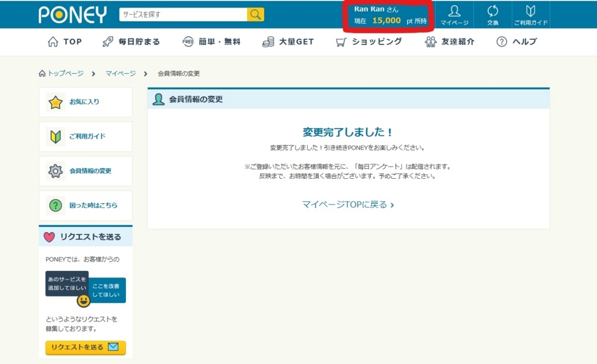This screenshot has width=597, height=364.
Task: Go to TOP menu item
Action: 72,41
